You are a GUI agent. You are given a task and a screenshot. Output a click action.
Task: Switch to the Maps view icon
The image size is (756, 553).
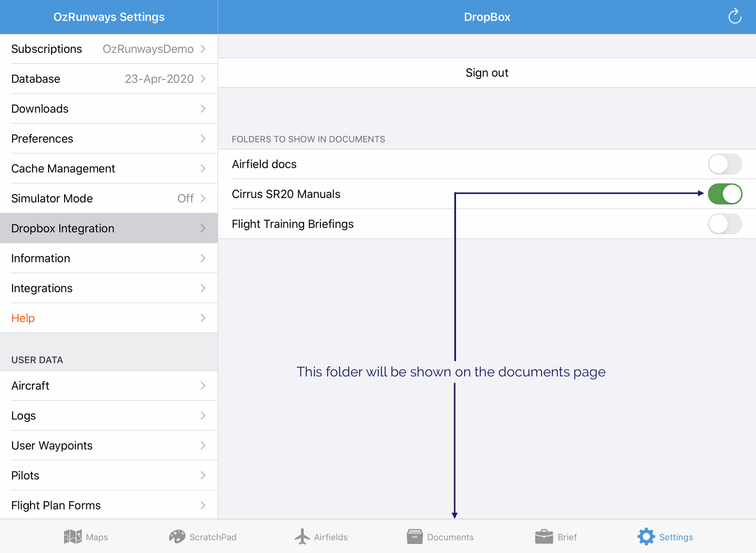pos(73,536)
